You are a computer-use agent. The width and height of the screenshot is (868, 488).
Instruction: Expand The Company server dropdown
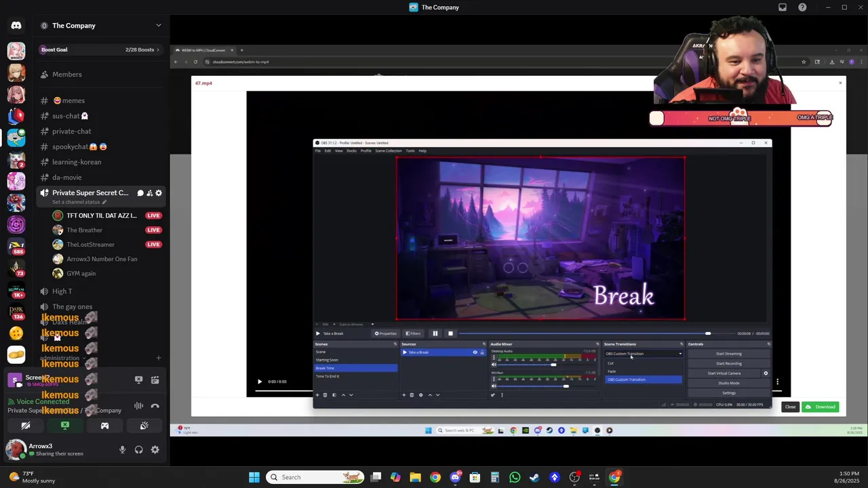click(159, 26)
